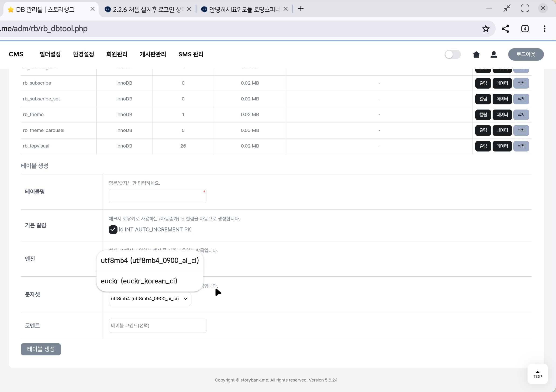Screen dimensions: 556x392
Task: Click the TOP scroll-up arrow button
Action: (537, 374)
